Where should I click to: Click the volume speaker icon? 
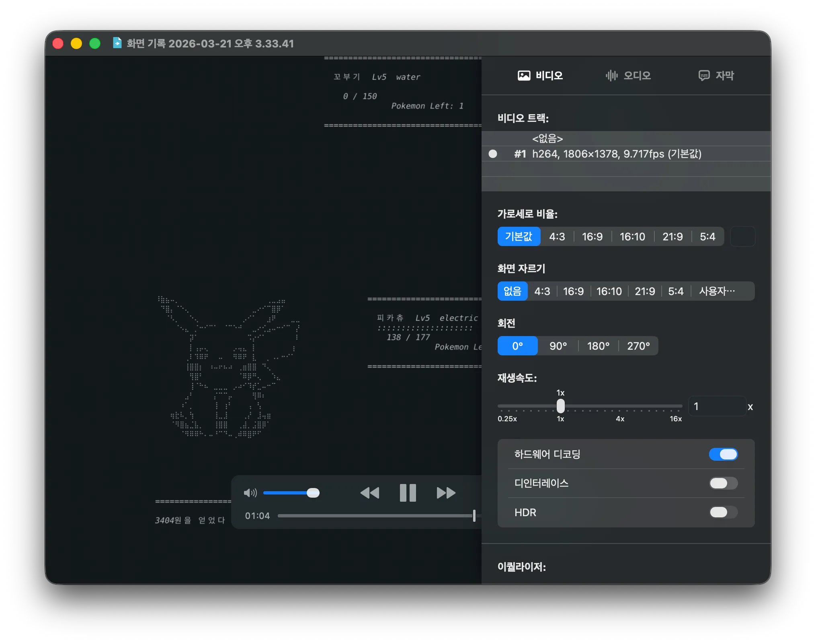pyautogui.click(x=250, y=493)
